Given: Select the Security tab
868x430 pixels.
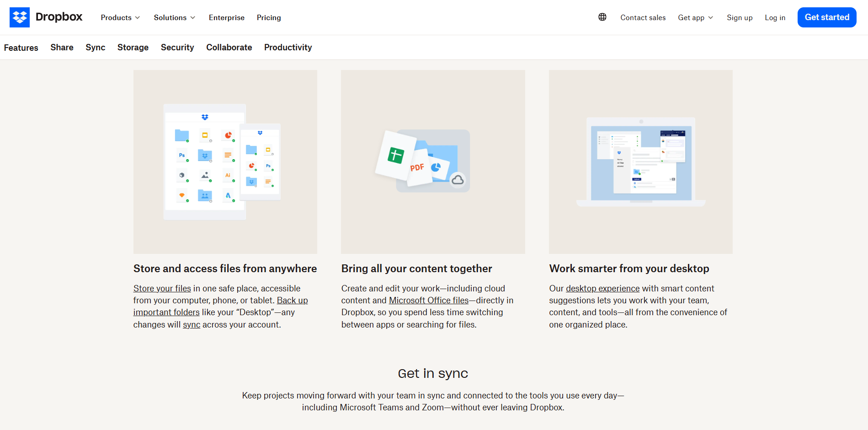Looking at the screenshot, I should (177, 48).
